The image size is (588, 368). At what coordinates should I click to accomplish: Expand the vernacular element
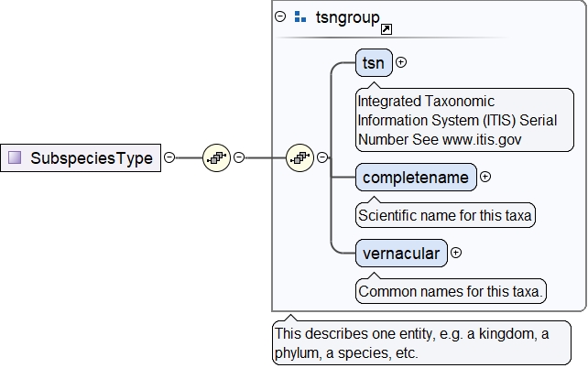tap(456, 253)
